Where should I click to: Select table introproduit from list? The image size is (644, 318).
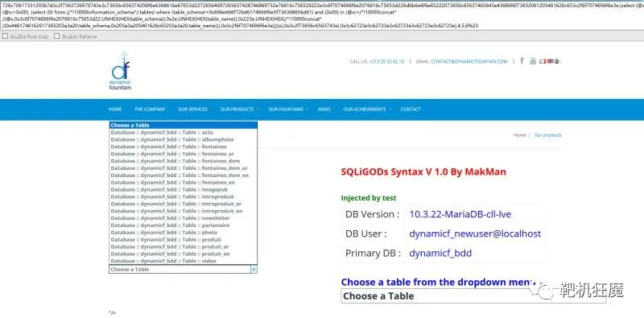coord(184,196)
